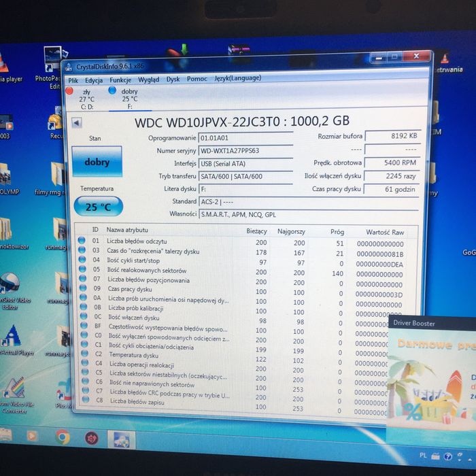Image resolution: width=476 pixels, height=476 pixels.
Task: Close the CrystalDiskInfo window
Action: (x=416, y=56)
